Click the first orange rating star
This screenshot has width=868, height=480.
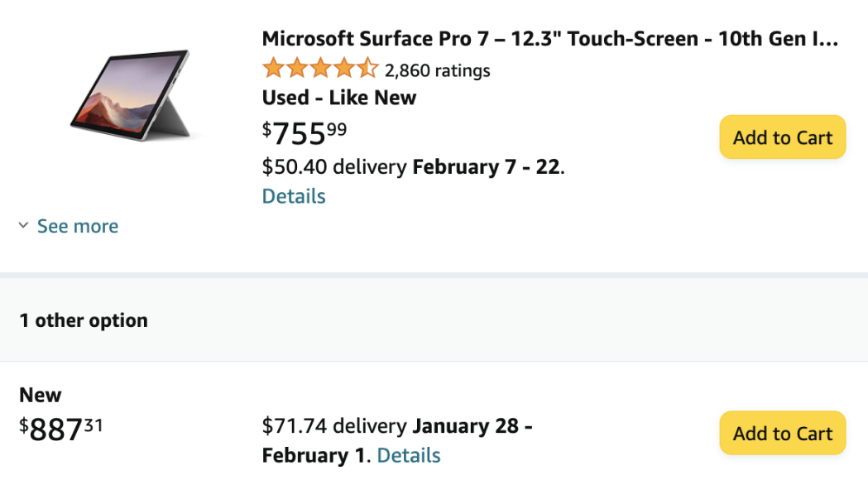[273, 69]
